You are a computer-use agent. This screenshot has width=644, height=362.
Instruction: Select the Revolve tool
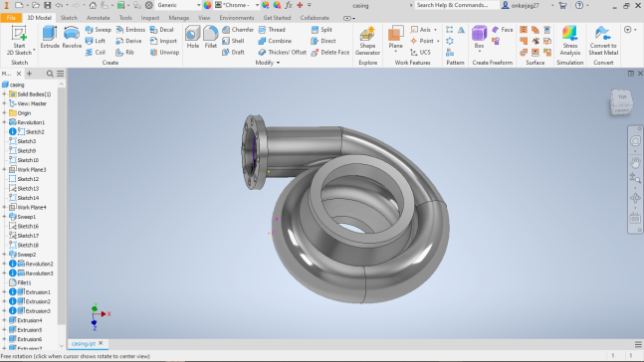click(x=72, y=38)
